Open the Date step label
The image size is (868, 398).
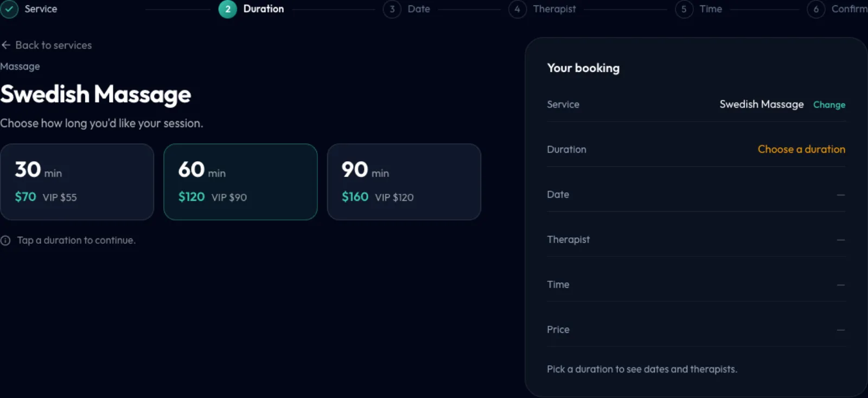[x=419, y=9]
